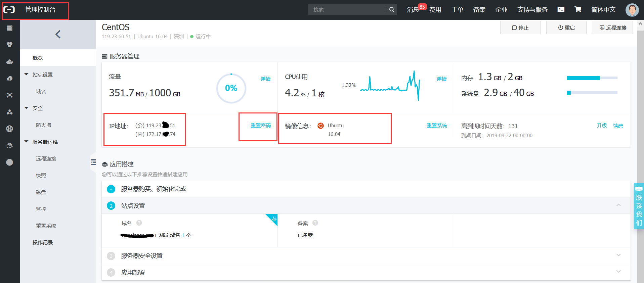Open the 简体中文 language dropdown
The height and width of the screenshot is (283, 644).
[603, 10]
